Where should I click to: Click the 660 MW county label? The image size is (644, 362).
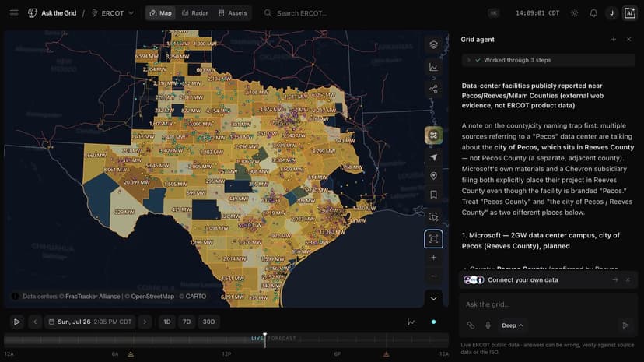pos(97,156)
